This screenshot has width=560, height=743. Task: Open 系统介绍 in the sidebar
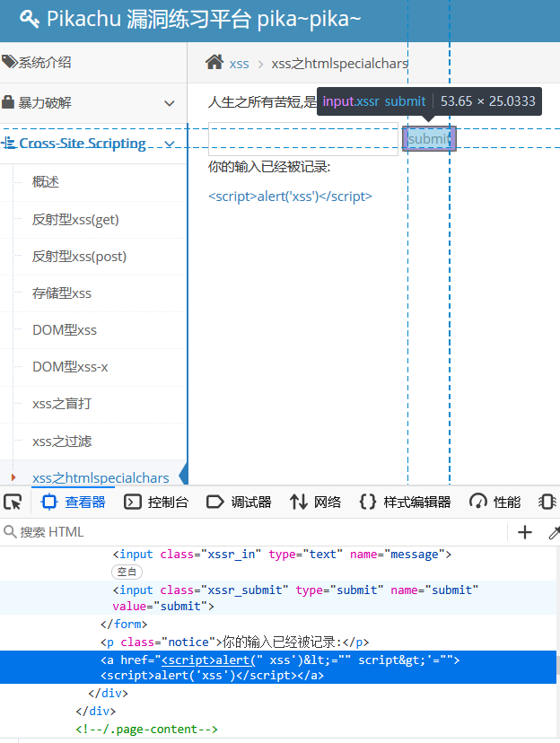(93, 62)
